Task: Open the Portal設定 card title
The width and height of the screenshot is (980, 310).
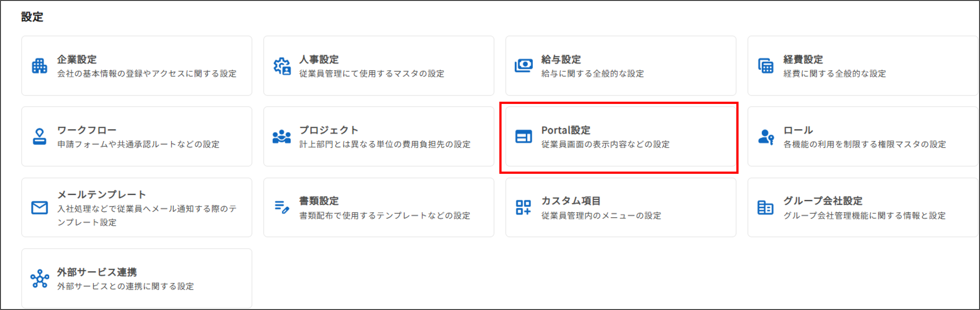Action: tap(566, 130)
